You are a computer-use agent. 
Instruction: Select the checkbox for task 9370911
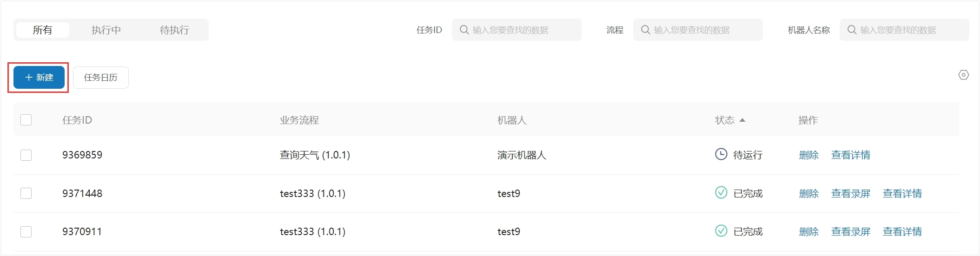[26, 231]
